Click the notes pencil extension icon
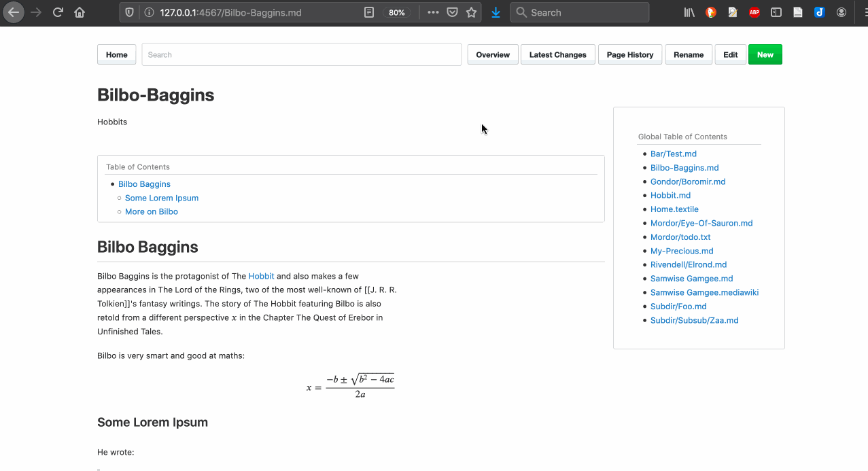This screenshot has width=868, height=471. click(733, 12)
